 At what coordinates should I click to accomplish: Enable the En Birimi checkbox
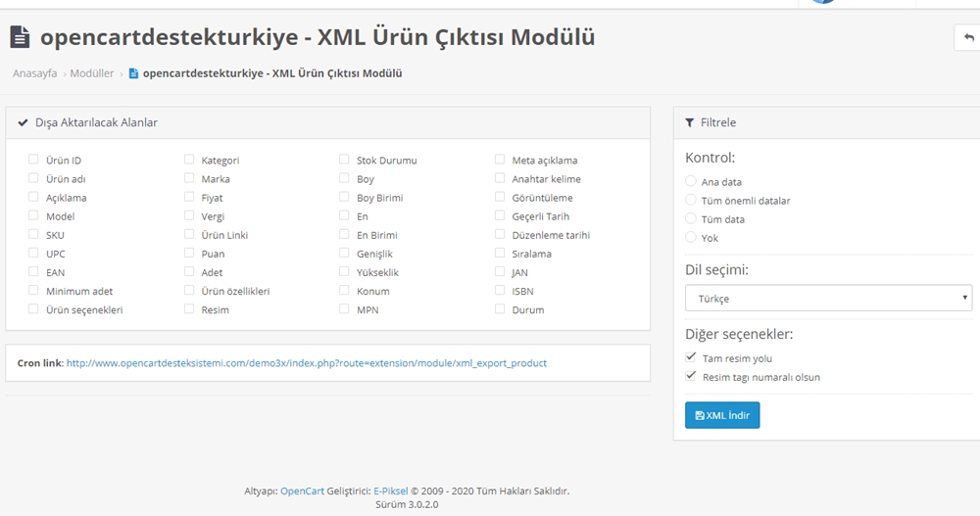click(344, 234)
